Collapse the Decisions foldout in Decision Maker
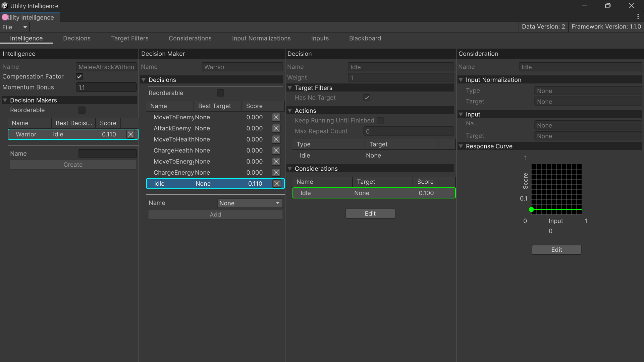The image size is (644, 362). (144, 80)
